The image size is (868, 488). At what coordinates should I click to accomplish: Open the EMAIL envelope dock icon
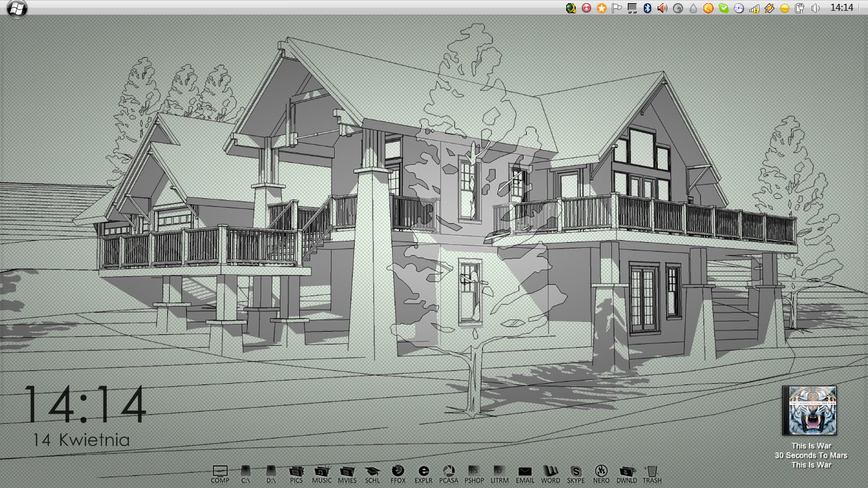[x=525, y=471]
